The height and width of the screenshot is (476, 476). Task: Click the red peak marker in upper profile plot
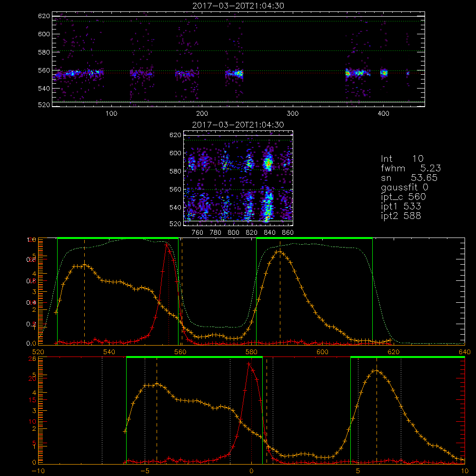point(167,244)
